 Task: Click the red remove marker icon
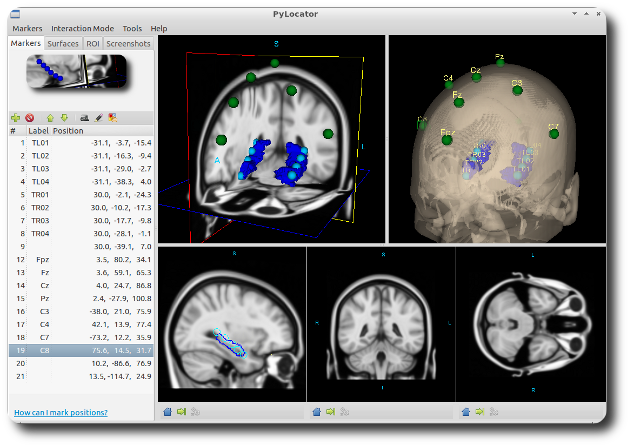tap(30, 118)
